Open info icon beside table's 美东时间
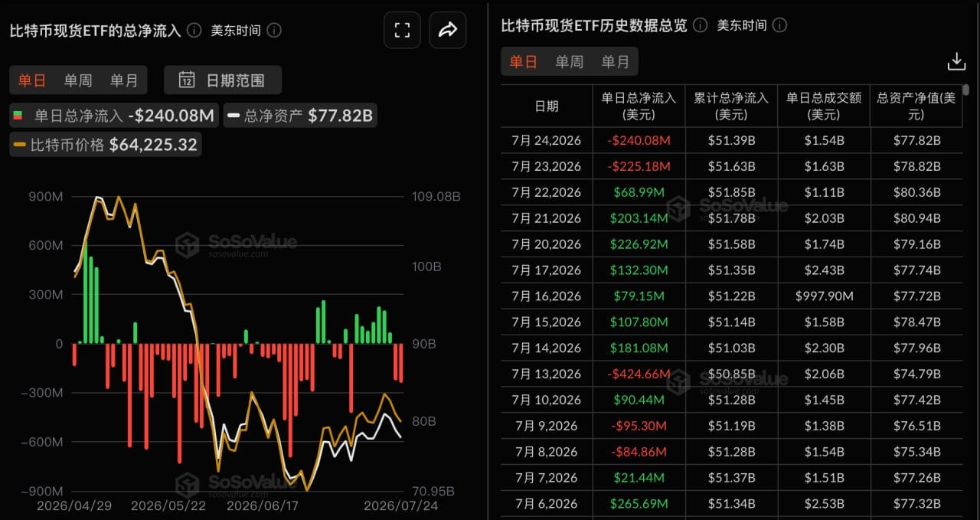Image resolution: width=980 pixels, height=520 pixels. pyautogui.click(x=780, y=25)
